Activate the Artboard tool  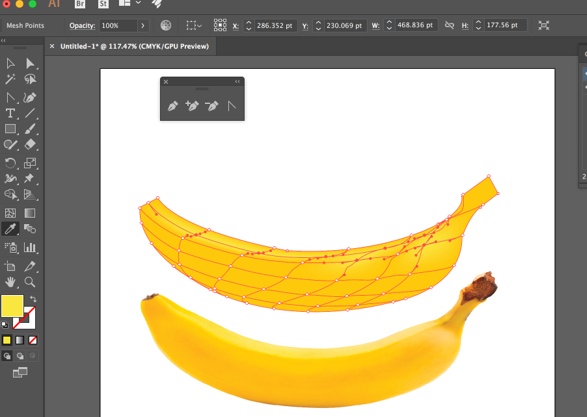point(10,266)
